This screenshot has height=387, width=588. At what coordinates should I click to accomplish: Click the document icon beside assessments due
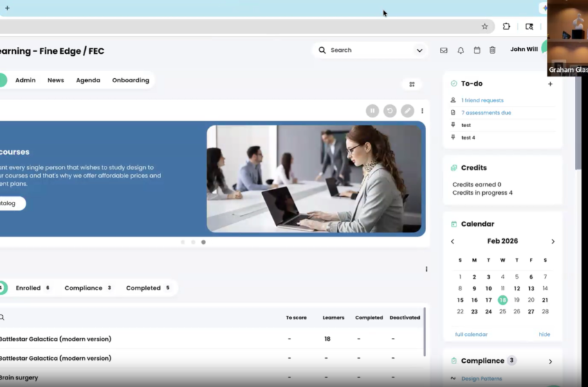[453, 113]
